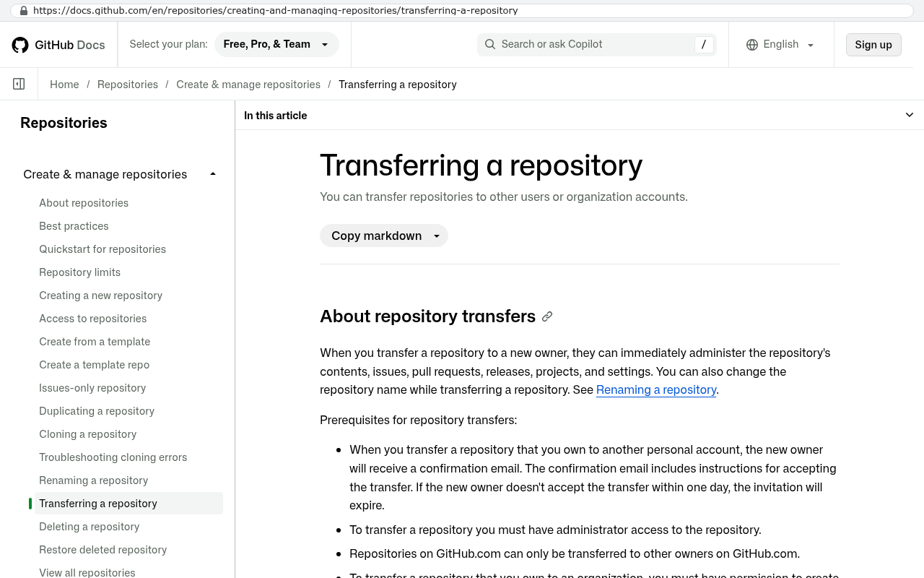The width and height of the screenshot is (924, 578).
Task: Copy link to About repository transfers heading
Action: point(547,316)
